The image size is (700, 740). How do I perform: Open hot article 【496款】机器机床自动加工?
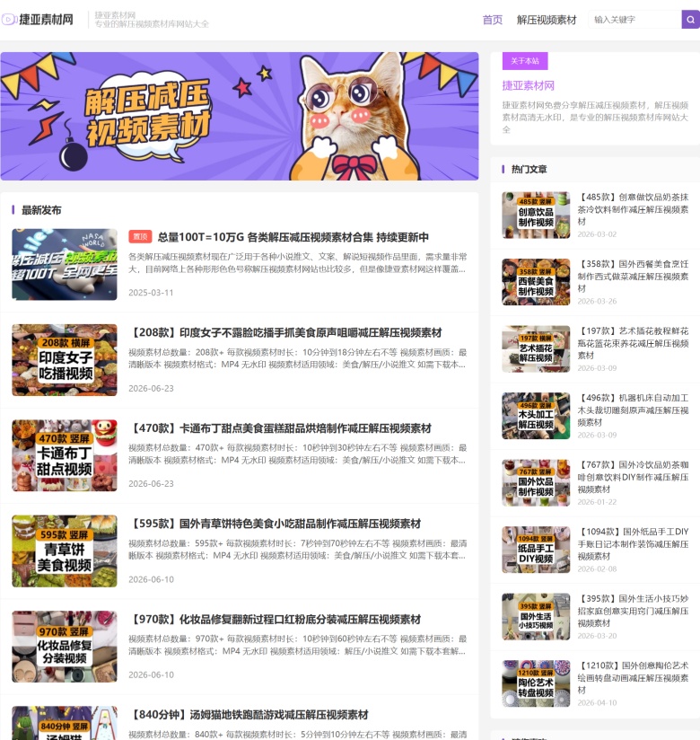point(633,410)
